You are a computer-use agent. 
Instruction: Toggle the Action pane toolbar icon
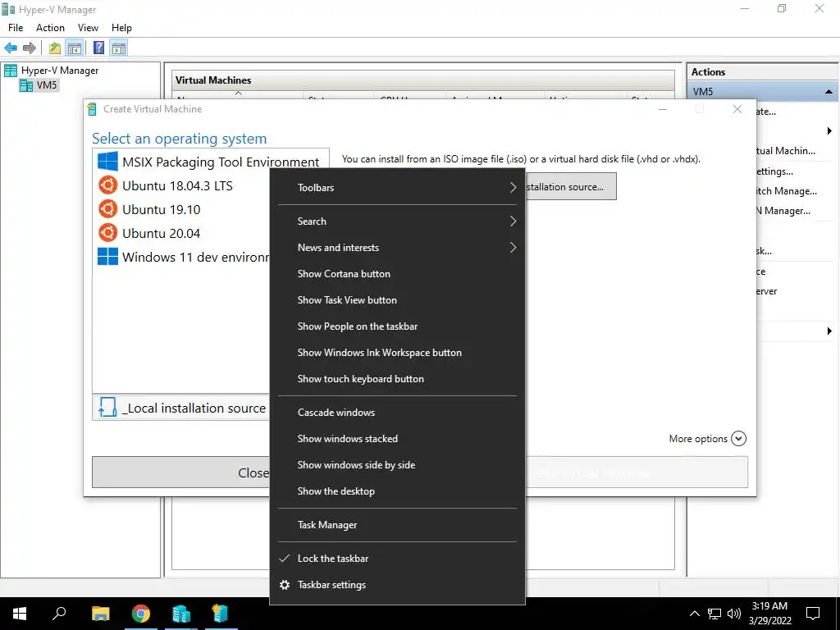[x=119, y=48]
